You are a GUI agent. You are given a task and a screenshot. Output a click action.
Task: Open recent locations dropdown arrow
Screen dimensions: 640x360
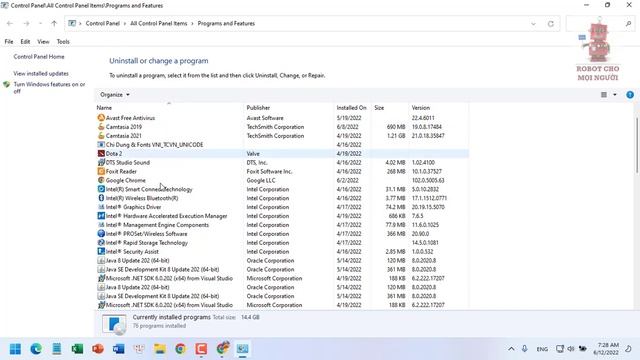tap(40, 24)
